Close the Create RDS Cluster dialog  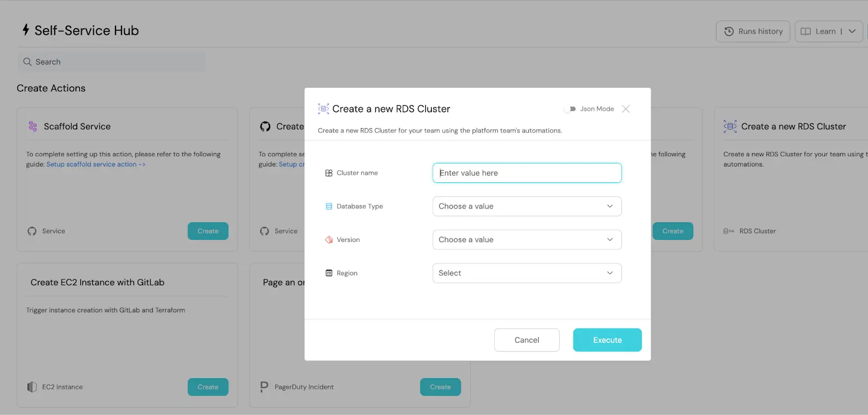click(x=626, y=109)
